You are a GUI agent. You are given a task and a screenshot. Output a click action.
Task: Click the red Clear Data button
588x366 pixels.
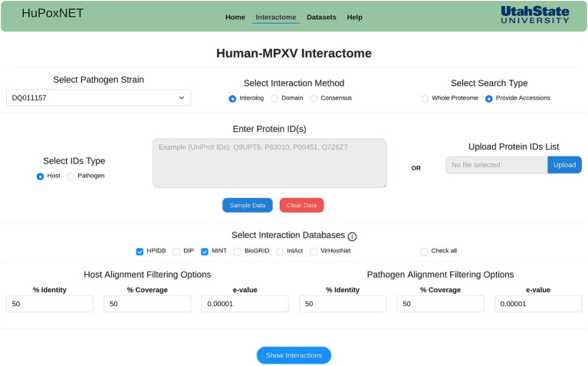[x=301, y=206]
